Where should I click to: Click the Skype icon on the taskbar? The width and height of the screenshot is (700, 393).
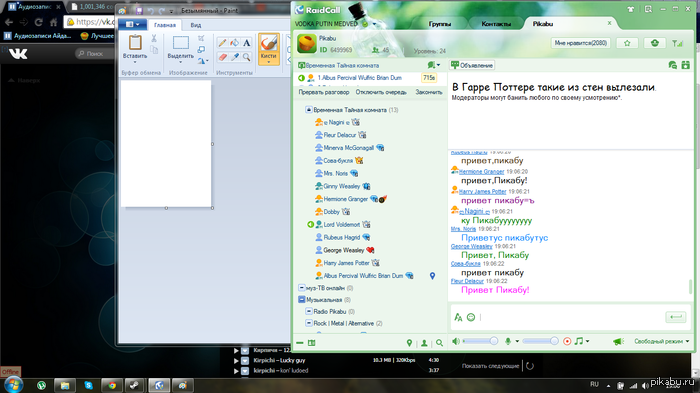click(x=88, y=385)
